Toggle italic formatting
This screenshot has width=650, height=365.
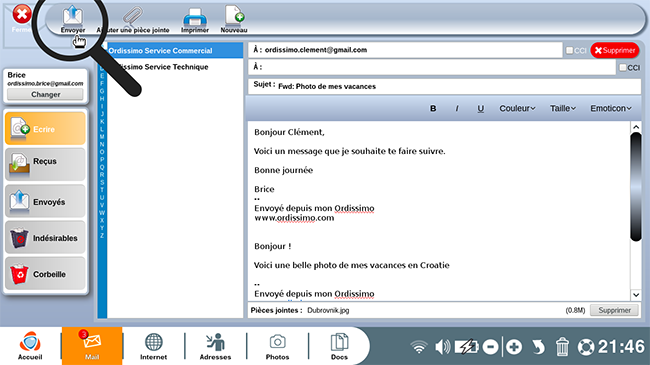click(x=457, y=108)
